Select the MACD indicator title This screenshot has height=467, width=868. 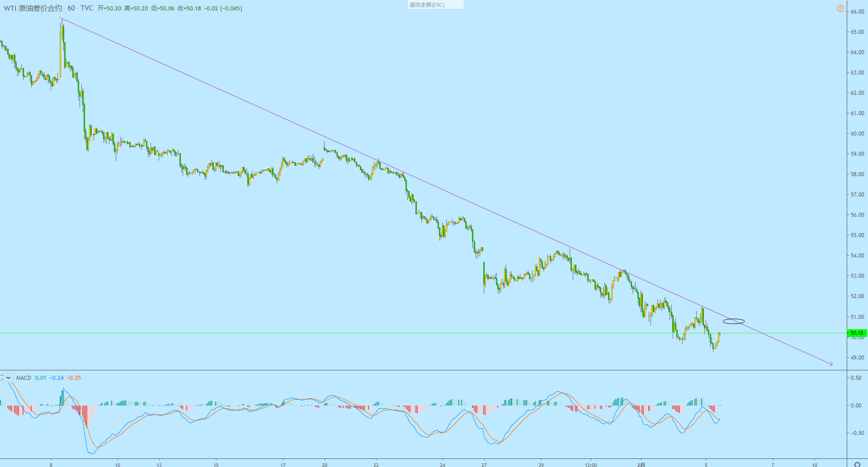click(x=24, y=378)
